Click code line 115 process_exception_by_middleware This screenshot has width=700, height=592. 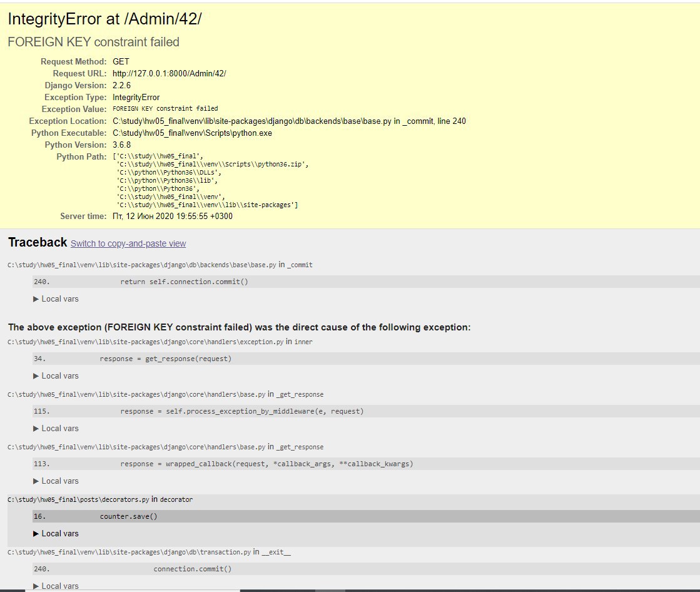366,411
